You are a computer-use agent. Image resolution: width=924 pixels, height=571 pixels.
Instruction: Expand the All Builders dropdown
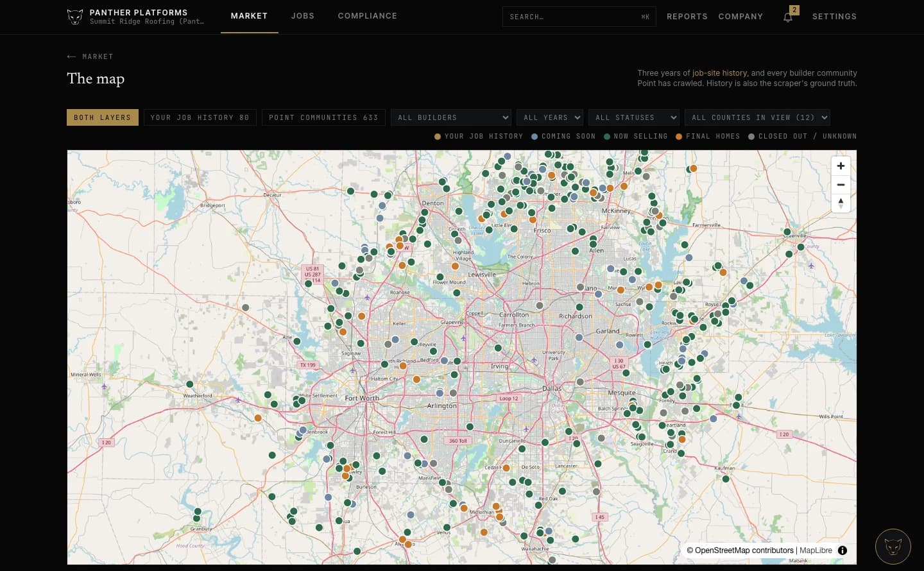pos(451,117)
